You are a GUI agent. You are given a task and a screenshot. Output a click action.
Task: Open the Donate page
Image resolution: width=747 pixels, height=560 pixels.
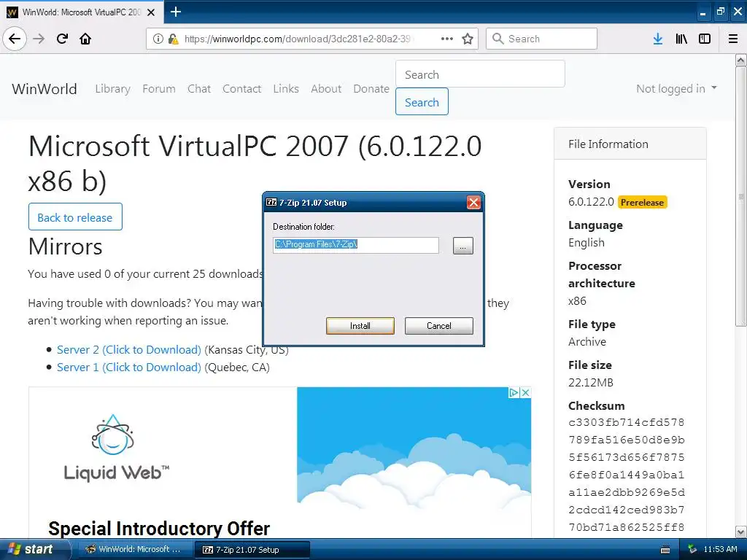point(371,88)
